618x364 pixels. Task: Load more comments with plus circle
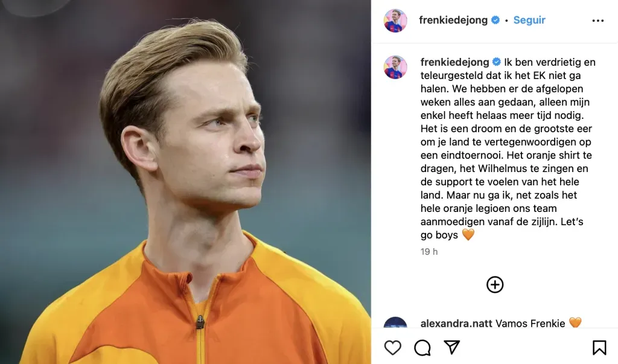click(495, 285)
